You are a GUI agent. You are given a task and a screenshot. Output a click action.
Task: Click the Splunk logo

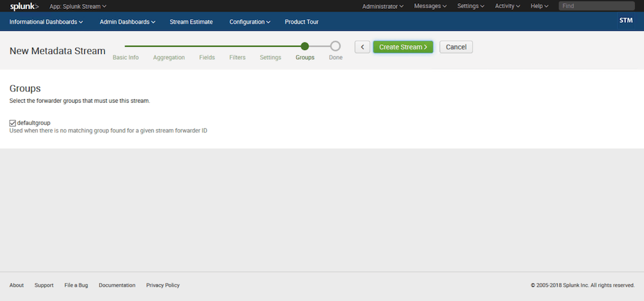click(24, 6)
